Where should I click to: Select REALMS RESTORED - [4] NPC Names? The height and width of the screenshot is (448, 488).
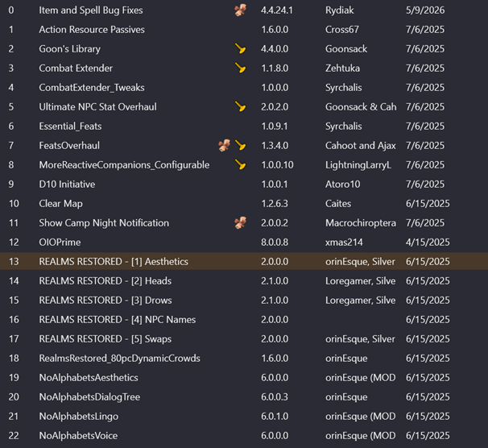click(x=244, y=319)
